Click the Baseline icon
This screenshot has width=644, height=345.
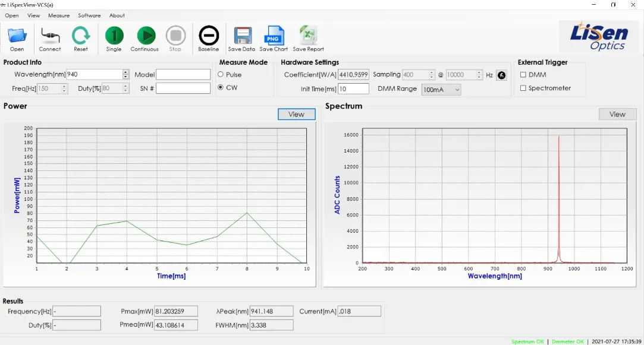click(x=208, y=36)
